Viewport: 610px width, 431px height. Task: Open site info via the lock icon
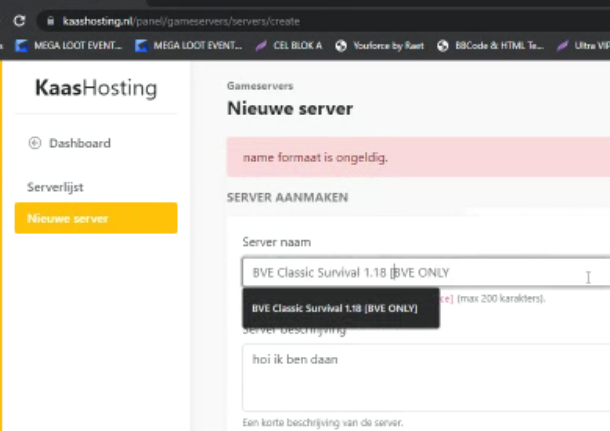click(x=48, y=21)
